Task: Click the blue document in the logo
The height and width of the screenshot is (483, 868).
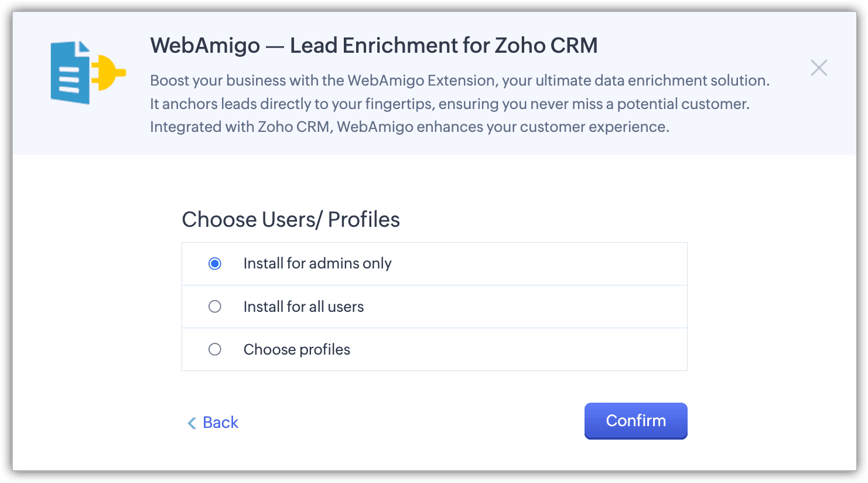Action: tap(70, 74)
